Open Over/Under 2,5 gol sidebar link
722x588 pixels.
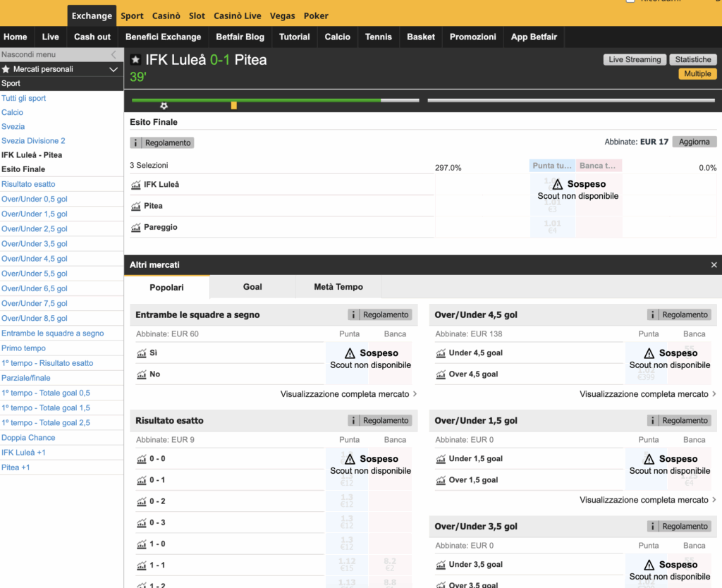click(35, 229)
